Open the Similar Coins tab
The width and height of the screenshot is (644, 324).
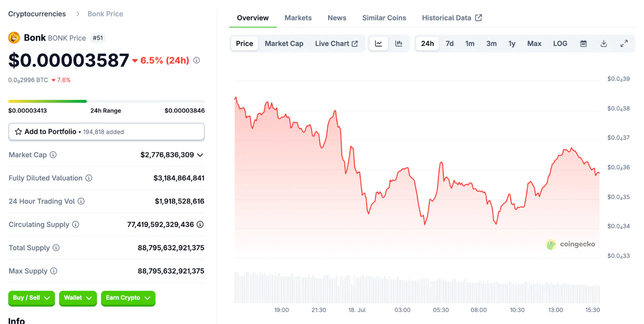click(384, 18)
